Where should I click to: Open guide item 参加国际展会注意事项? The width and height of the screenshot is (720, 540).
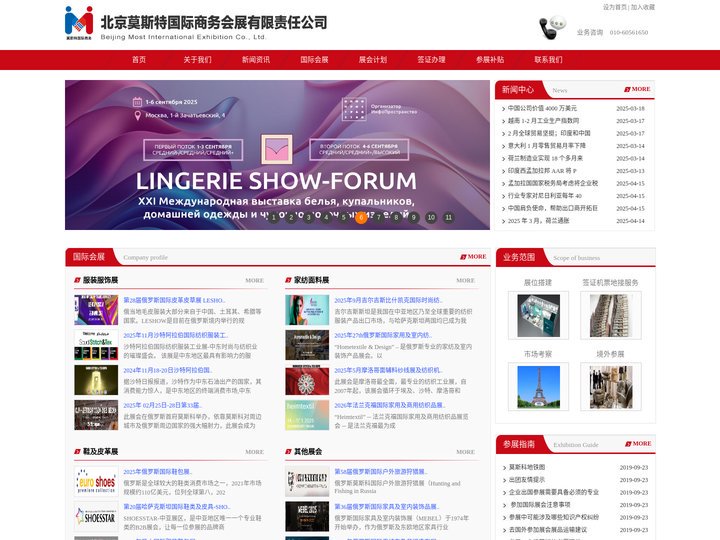point(540,505)
